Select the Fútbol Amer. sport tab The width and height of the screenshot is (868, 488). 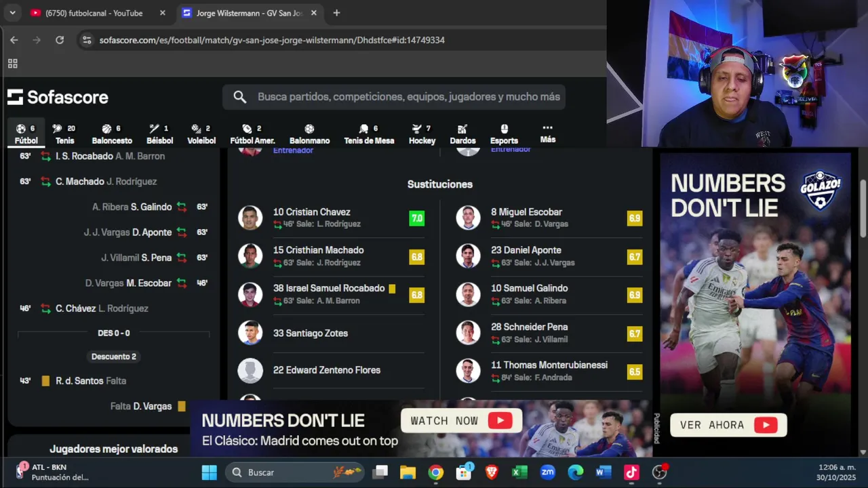click(252, 134)
